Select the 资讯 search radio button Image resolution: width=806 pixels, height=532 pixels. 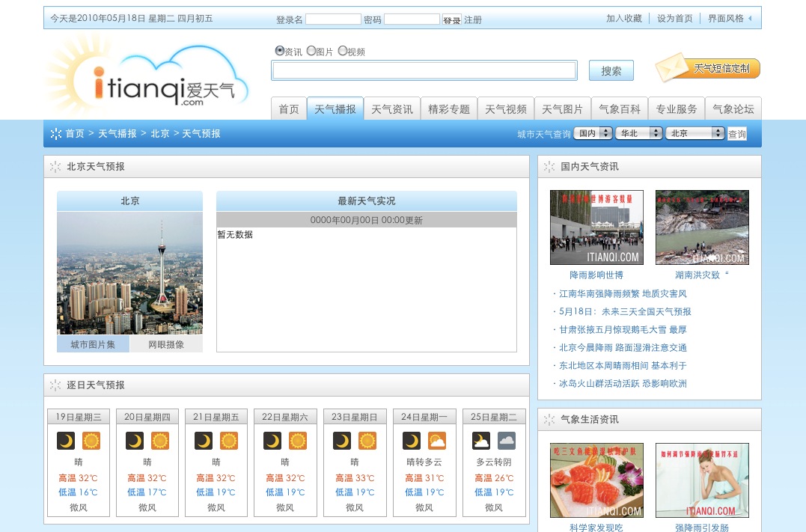click(x=280, y=51)
